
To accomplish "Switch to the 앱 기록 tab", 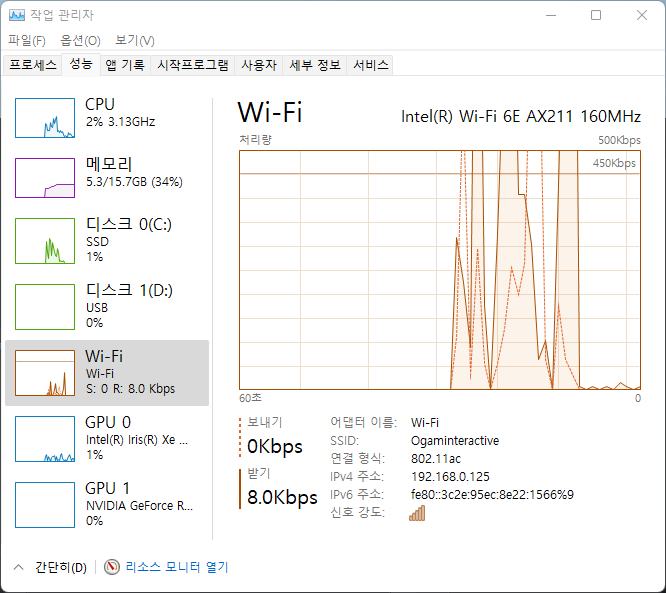I will click(x=125, y=65).
